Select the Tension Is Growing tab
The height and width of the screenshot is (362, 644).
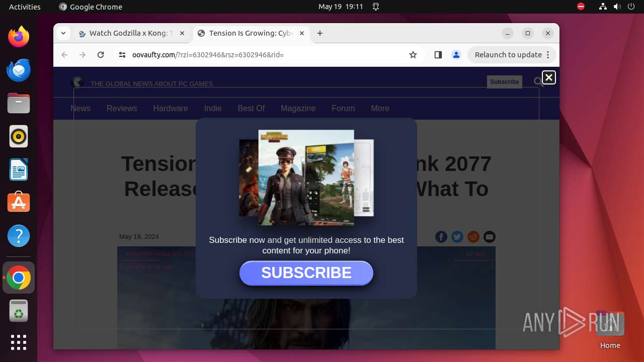pos(251,33)
